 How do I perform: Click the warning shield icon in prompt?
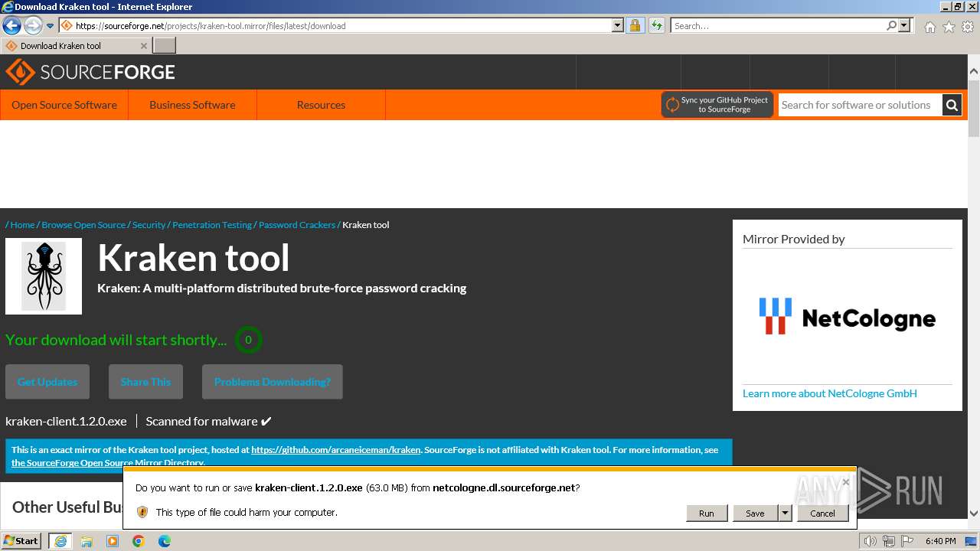(142, 512)
